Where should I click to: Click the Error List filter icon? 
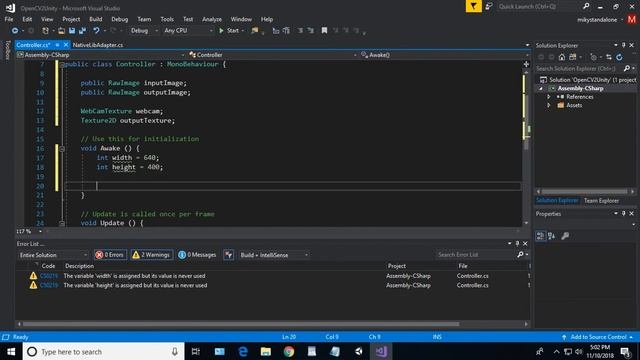[x=229, y=255]
